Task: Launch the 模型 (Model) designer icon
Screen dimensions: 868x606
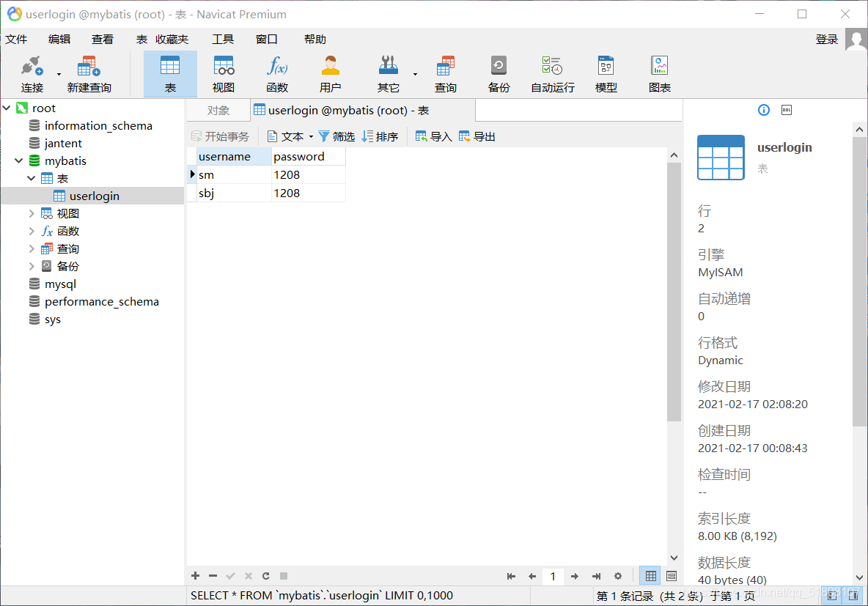Action: point(606,73)
